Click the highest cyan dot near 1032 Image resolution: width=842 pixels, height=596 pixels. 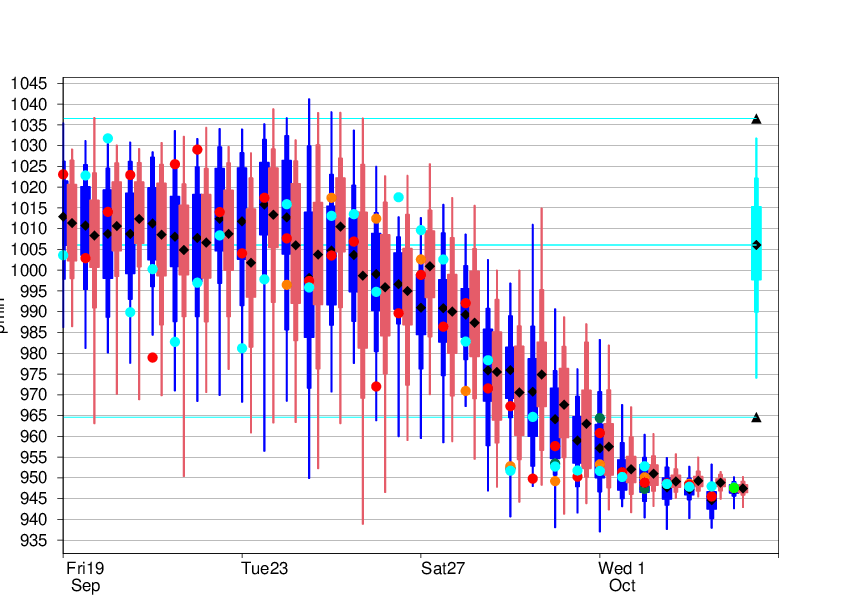pyautogui.click(x=108, y=138)
